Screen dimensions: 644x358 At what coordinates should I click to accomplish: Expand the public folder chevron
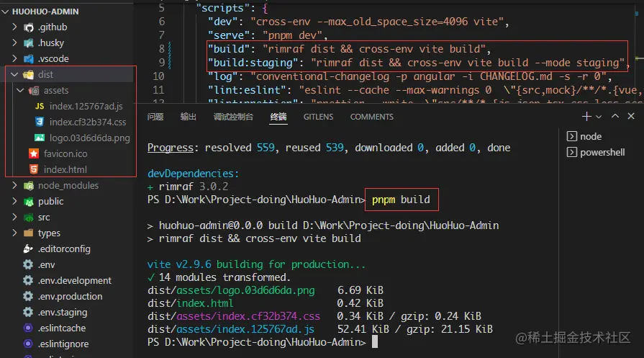tap(14, 201)
